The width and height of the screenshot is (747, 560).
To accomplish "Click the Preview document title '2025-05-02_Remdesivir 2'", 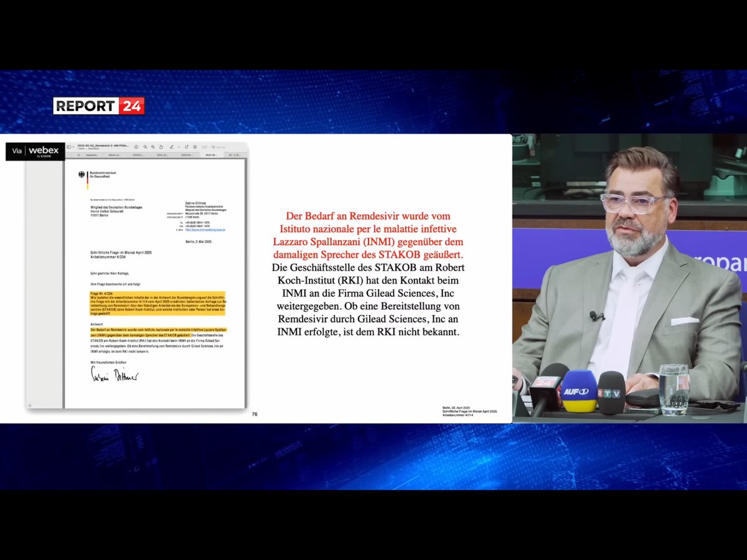I will click(x=102, y=146).
